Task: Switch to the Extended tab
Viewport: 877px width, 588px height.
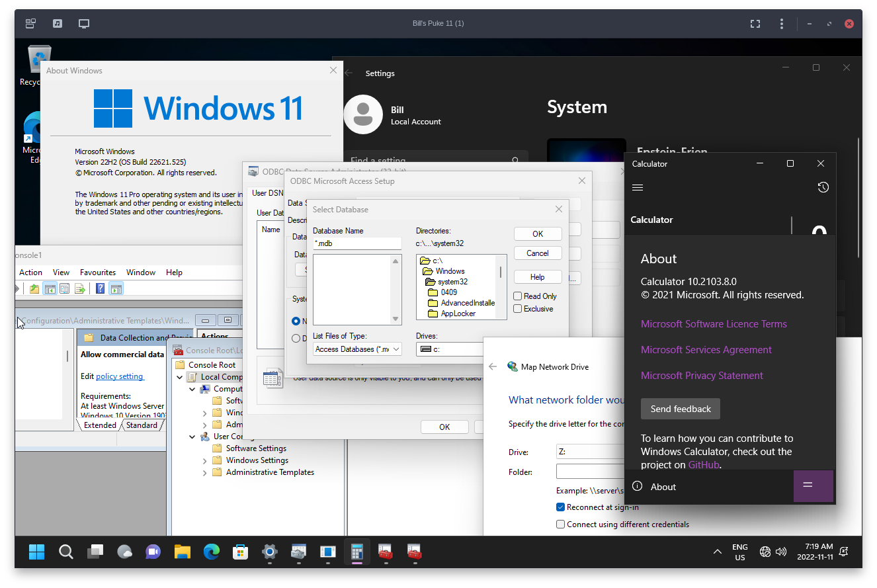Action: tap(100, 425)
